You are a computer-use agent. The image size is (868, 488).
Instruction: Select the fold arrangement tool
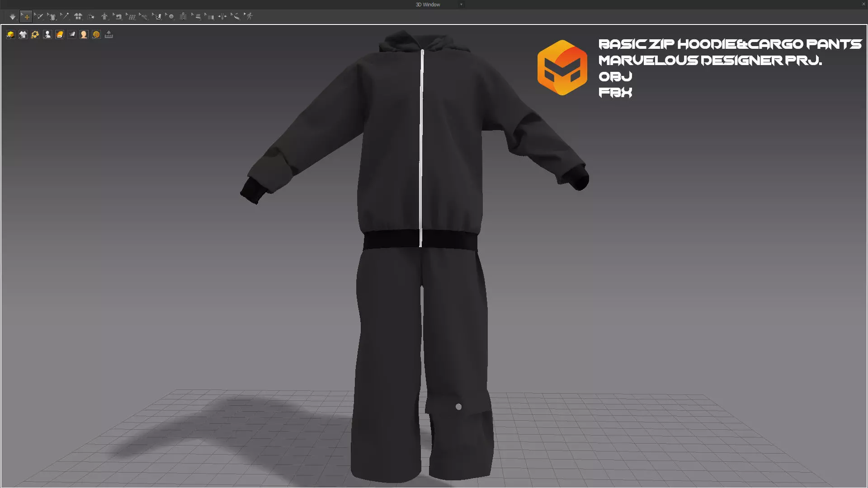tap(210, 17)
